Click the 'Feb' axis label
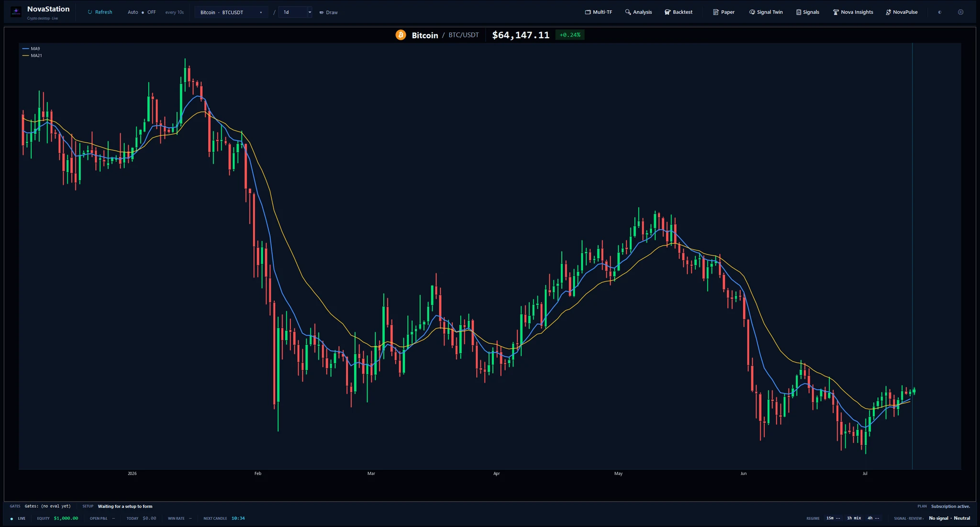The image size is (980, 527). 258,474
